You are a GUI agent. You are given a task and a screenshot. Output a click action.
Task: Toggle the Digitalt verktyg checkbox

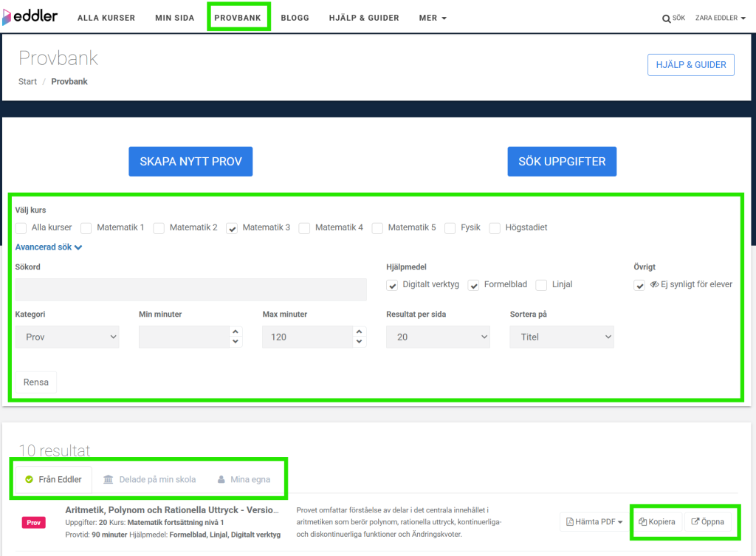[x=392, y=285]
